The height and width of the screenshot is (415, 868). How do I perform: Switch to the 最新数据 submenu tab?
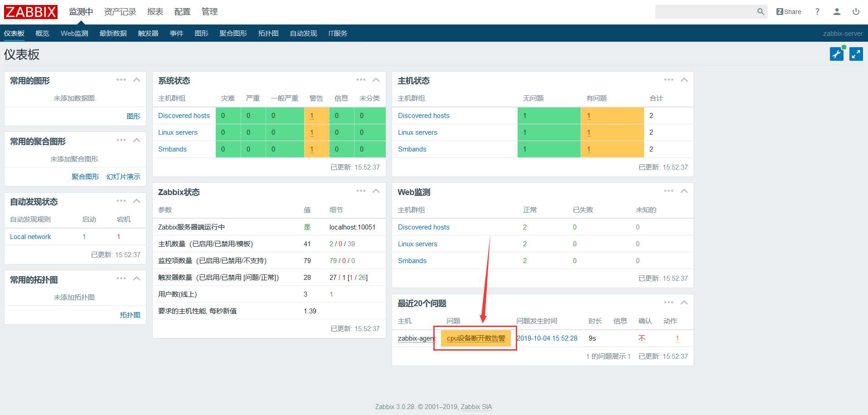tap(113, 34)
